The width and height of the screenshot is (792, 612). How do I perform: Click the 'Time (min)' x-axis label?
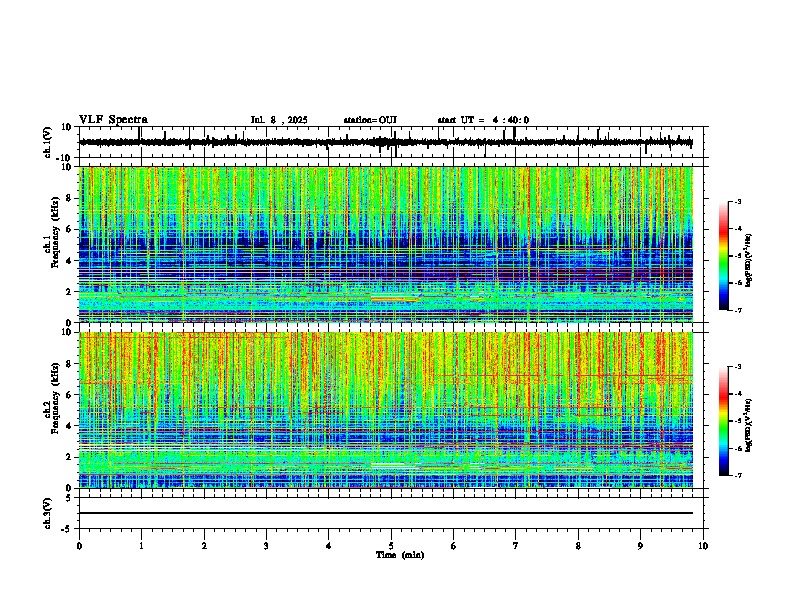(x=400, y=555)
